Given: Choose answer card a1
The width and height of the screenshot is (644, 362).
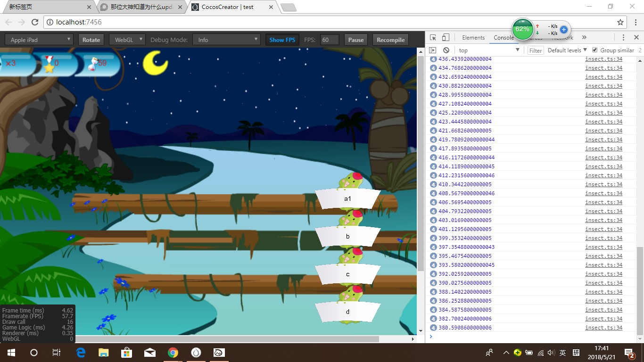Looking at the screenshot, I should click(x=348, y=199).
